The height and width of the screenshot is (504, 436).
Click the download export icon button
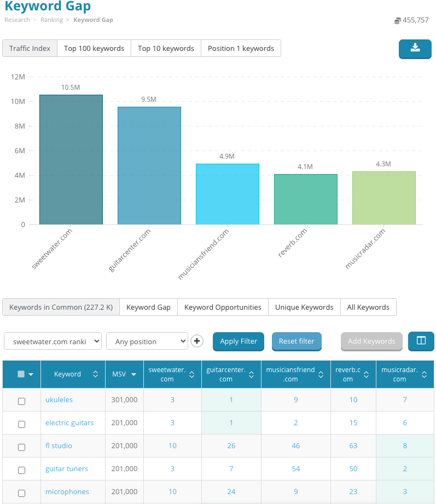pos(415,48)
